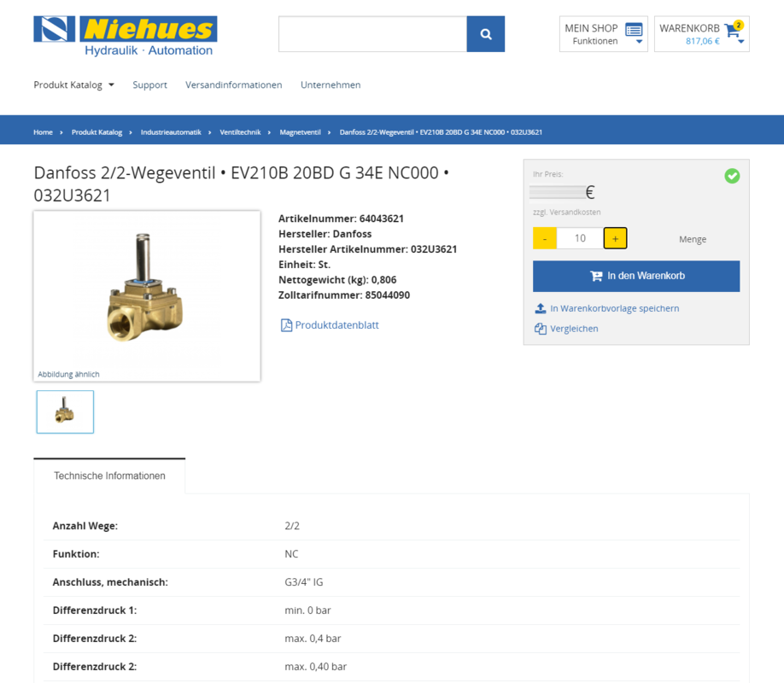Screen dimensions: 784x683
Task: Click the cart badge showing 2
Action: [739, 25]
